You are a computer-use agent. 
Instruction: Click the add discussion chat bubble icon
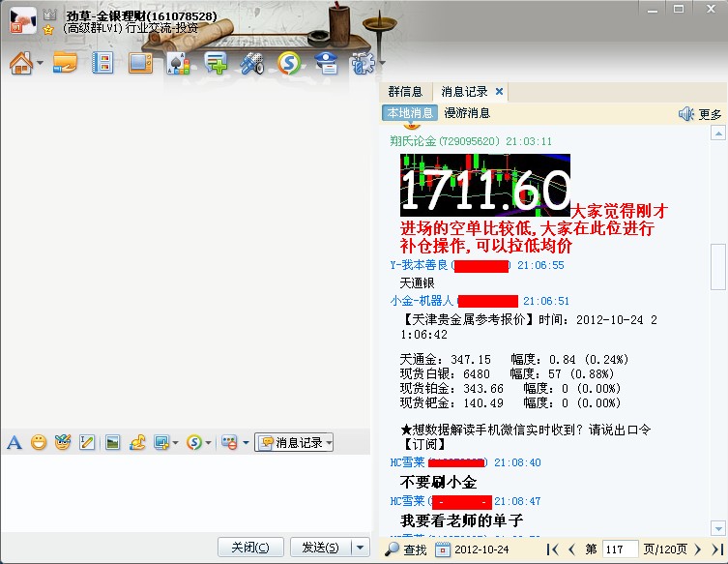tap(216, 64)
